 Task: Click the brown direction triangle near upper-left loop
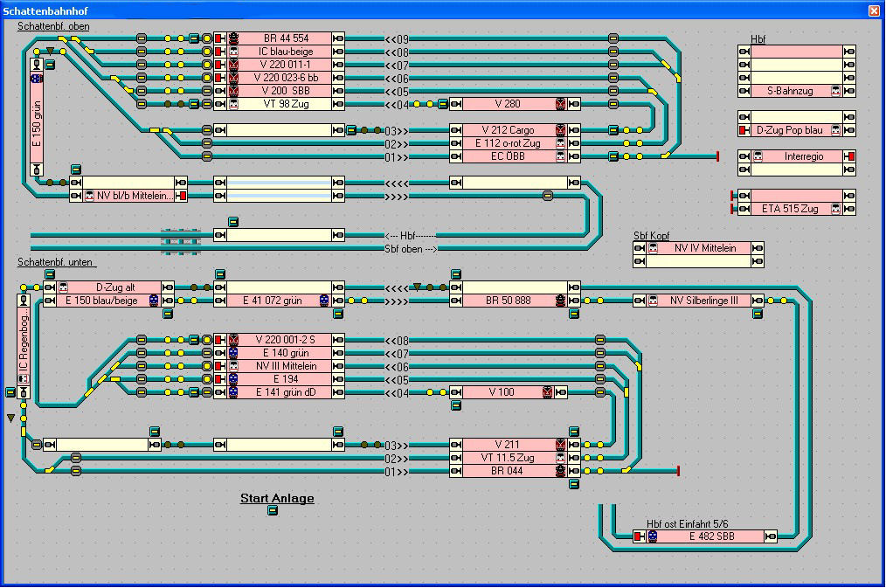50,52
